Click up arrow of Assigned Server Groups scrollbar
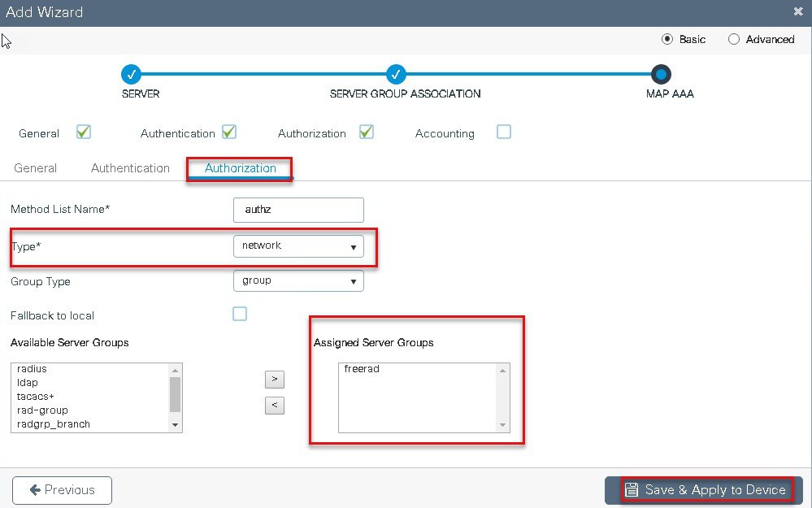Viewport: 812px width, 508px height. (x=502, y=371)
